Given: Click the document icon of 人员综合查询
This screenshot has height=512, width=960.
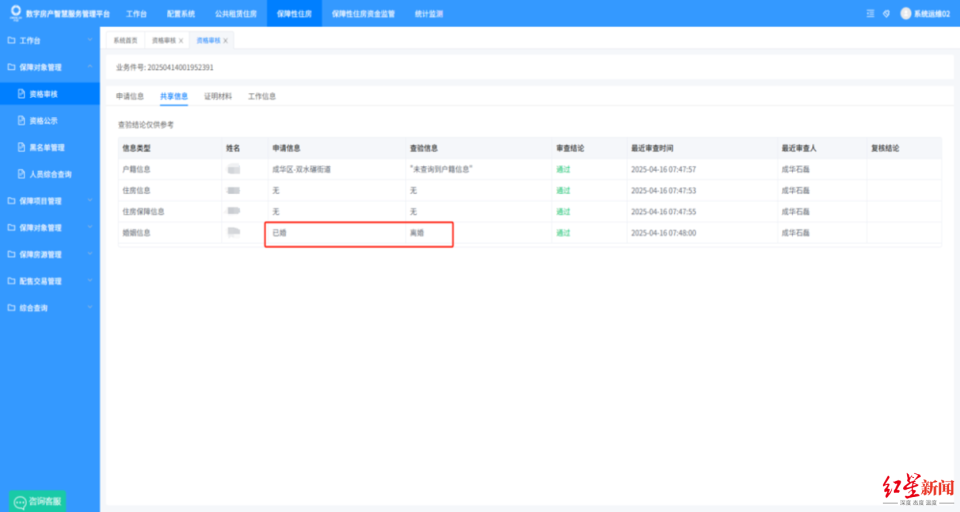Looking at the screenshot, I should coord(21,174).
